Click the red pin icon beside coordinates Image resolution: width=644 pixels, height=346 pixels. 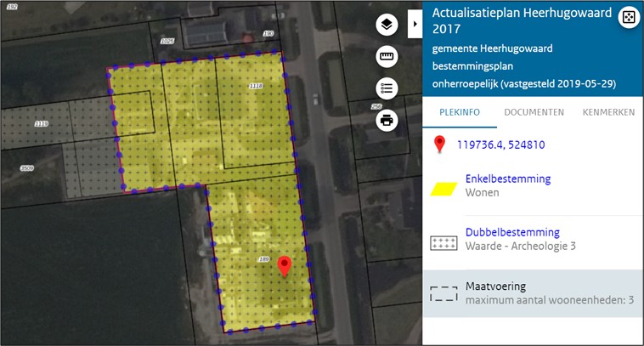[439, 145]
